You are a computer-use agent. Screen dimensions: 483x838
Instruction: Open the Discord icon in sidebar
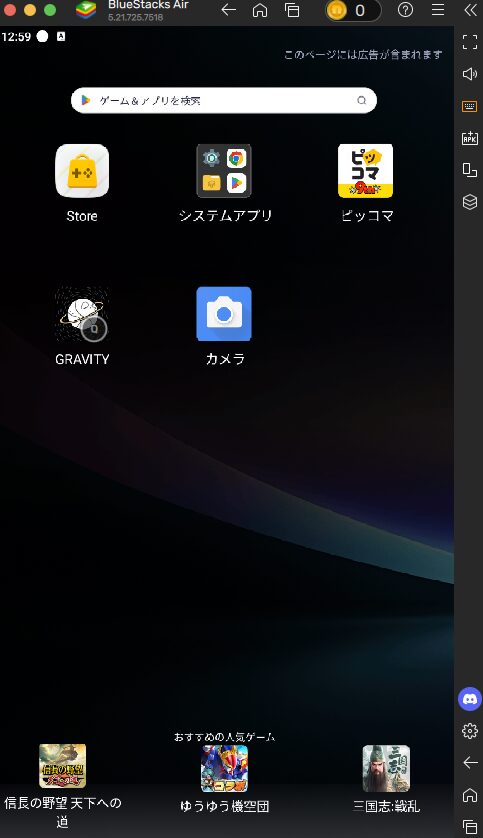(x=470, y=699)
